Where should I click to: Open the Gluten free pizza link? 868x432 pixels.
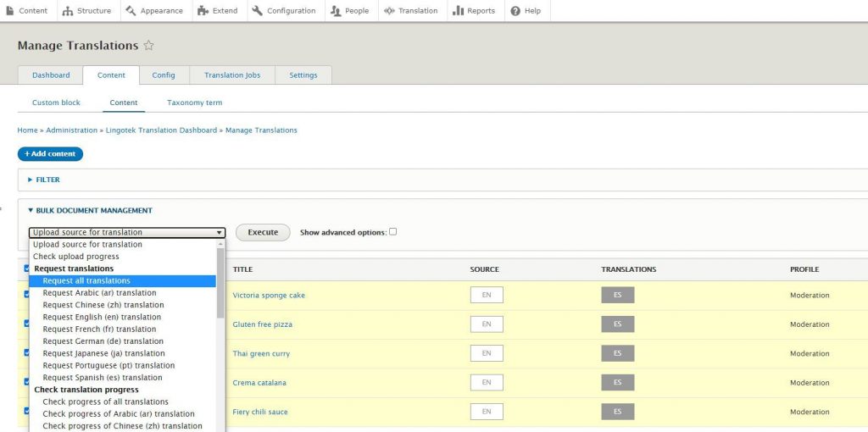click(x=263, y=324)
